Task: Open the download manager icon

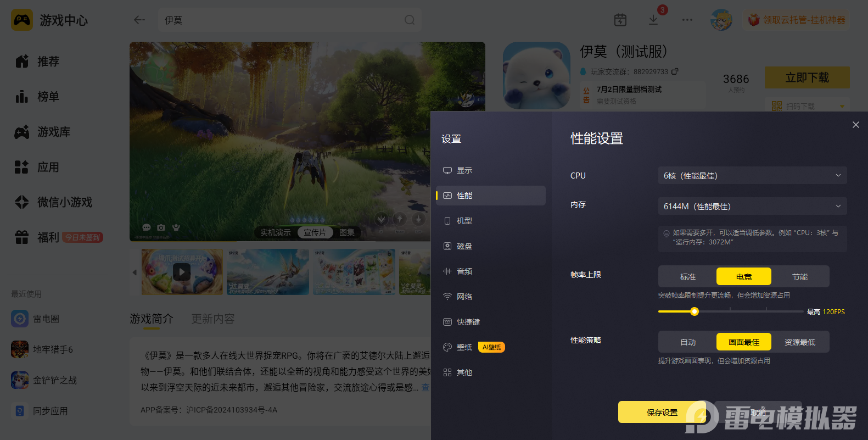Action: pyautogui.click(x=653, y=20)
